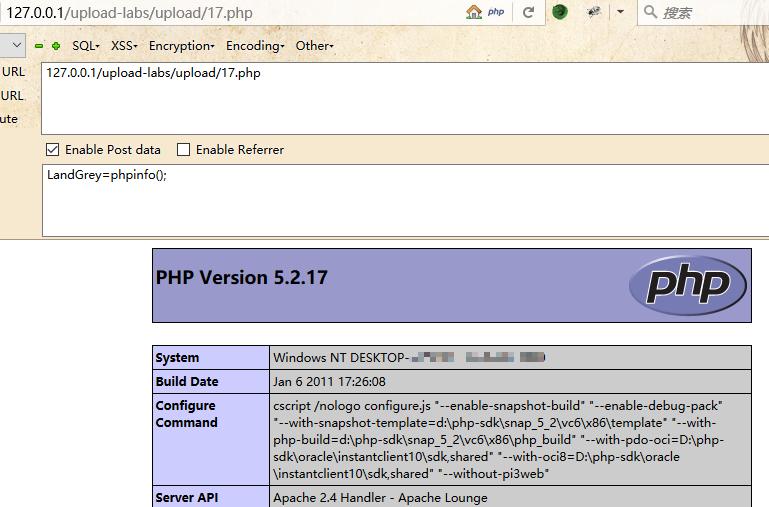
Task: Click the green plus HackBar icon
Action: [x=56, y=46]
